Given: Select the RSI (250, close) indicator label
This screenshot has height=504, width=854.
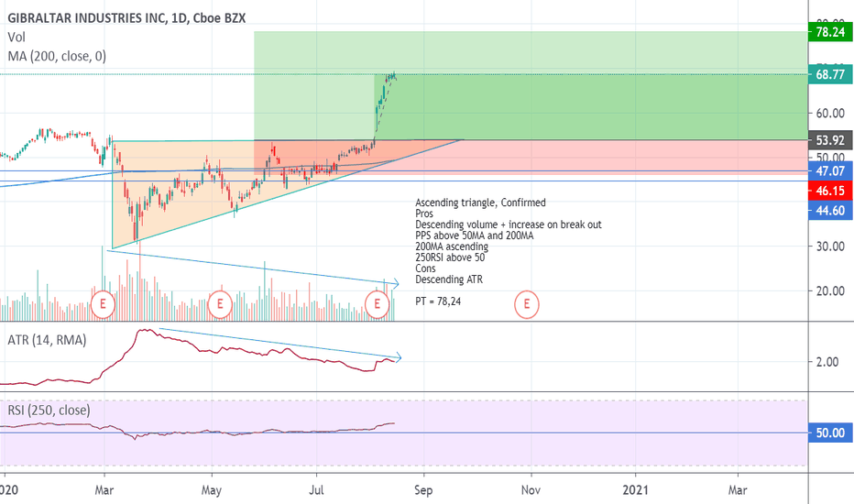Looking at the screenshot, I should point(49,411).
